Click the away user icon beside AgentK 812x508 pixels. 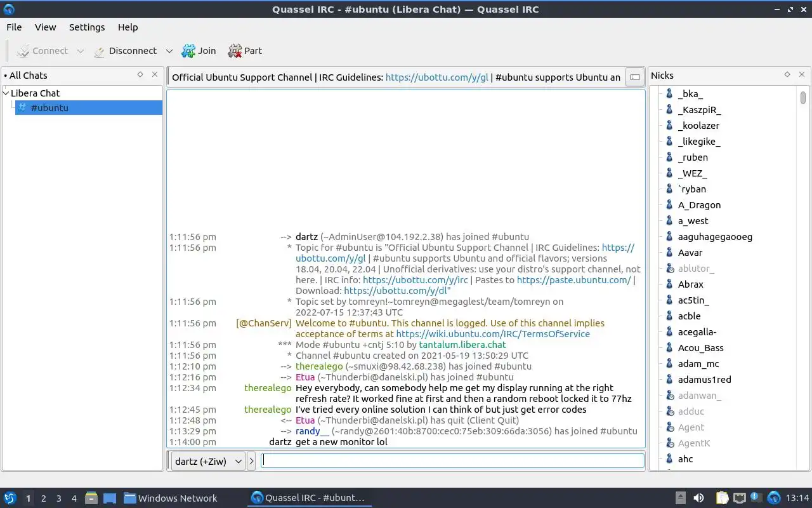[669, 443]
